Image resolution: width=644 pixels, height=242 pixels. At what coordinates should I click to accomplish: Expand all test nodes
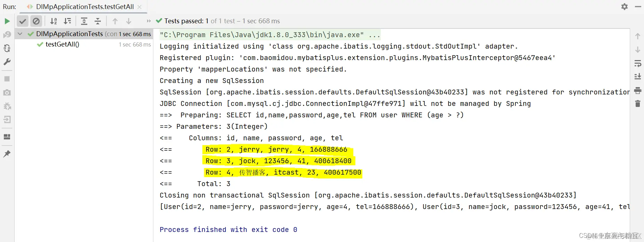84,21
